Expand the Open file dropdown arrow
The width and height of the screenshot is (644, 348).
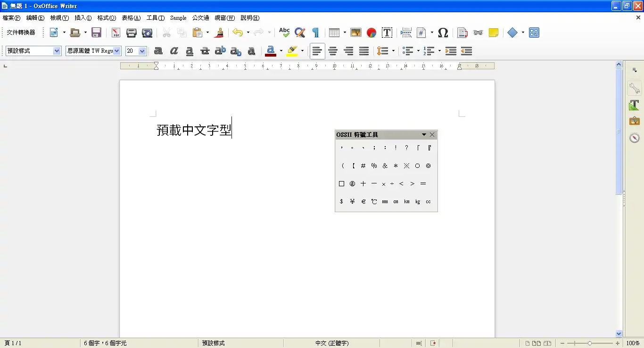[85, 33]
